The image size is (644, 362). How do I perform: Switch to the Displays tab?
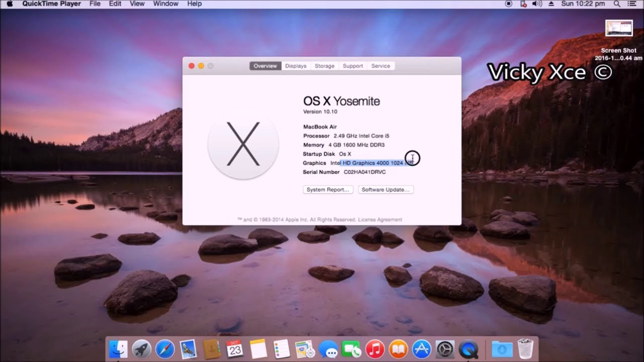point(295,66)
